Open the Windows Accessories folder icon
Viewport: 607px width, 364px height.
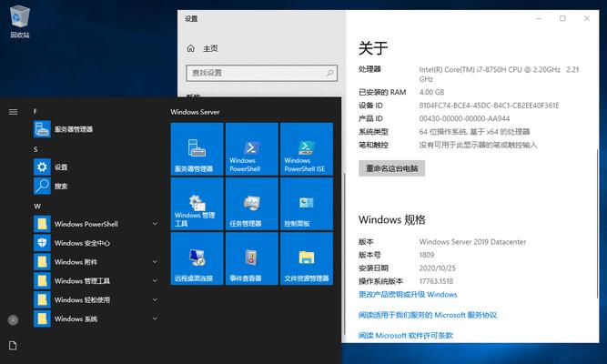(42, 262)
